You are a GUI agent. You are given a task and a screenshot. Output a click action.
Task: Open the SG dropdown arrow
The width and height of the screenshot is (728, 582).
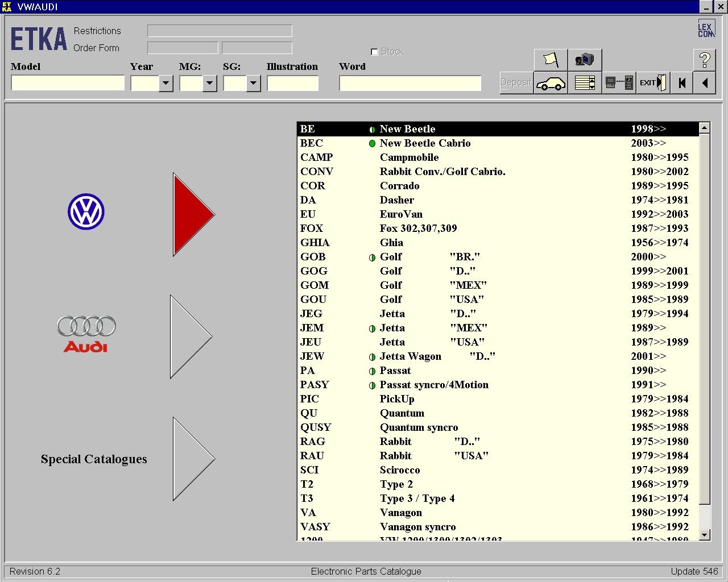(x=253, y=84)
